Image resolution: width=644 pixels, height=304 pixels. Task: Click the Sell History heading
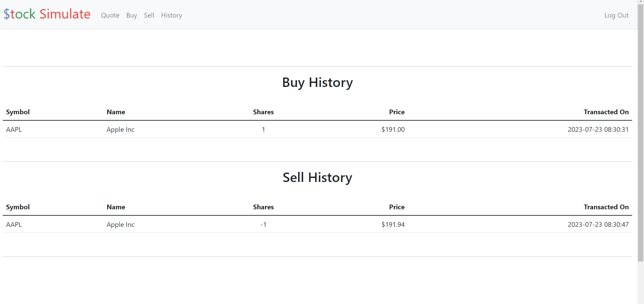click(x=317, y=178)
